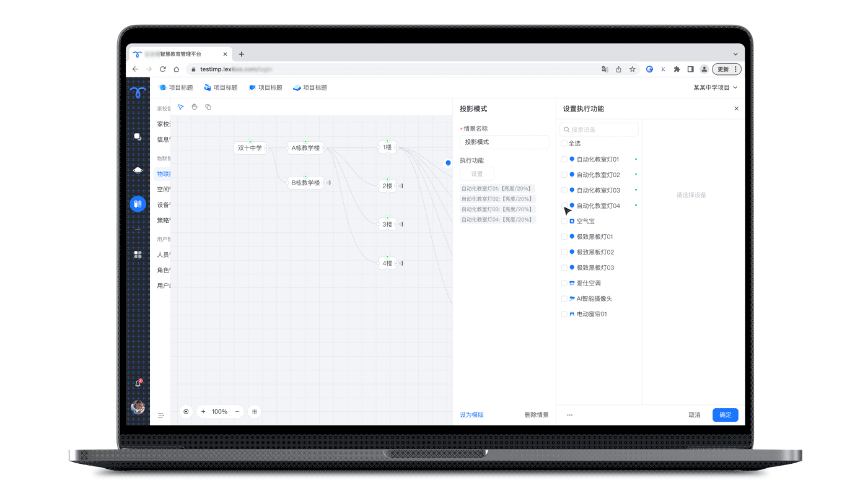
Task: Select the pointer arrow tool on the canvas toolbar
Action: pyautogui.click(x=181, y=107)
